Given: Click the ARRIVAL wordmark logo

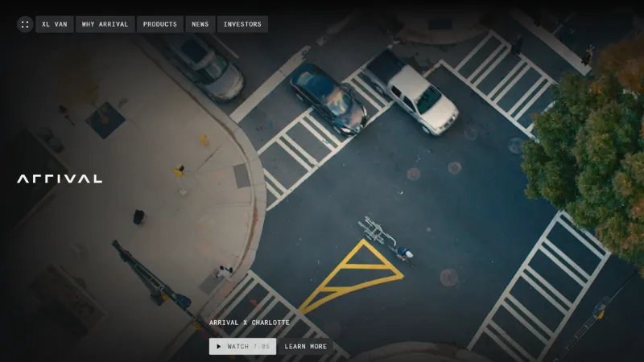Looking at the screenshot, I should point(60,179).
